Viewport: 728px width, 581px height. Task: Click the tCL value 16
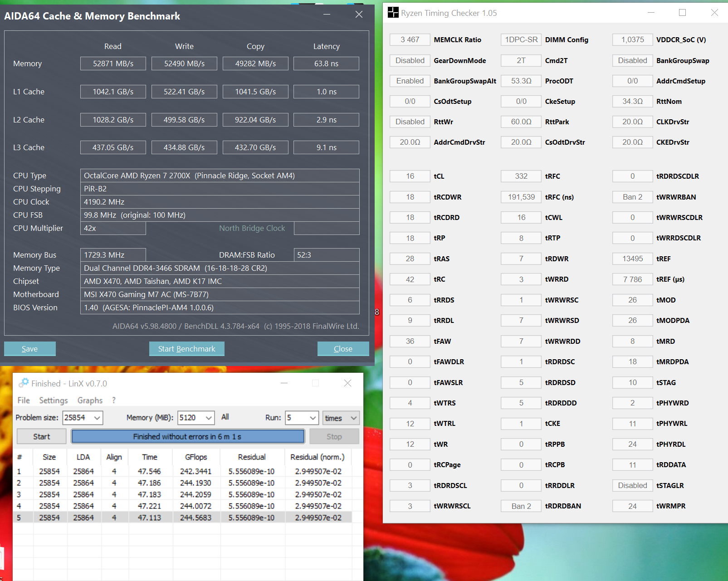tap(410, 176)
